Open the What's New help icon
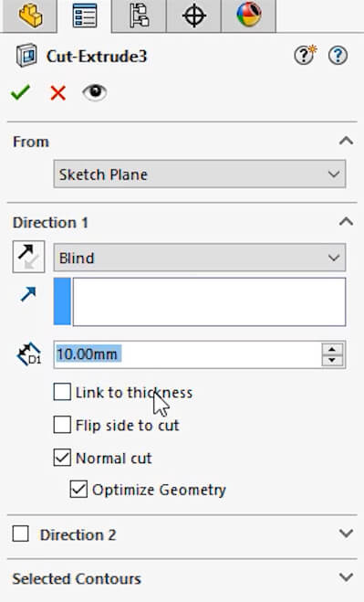Image resolution: width=364 pixels, height=602 pixels. pyautogui.click(x=306, y=56)
